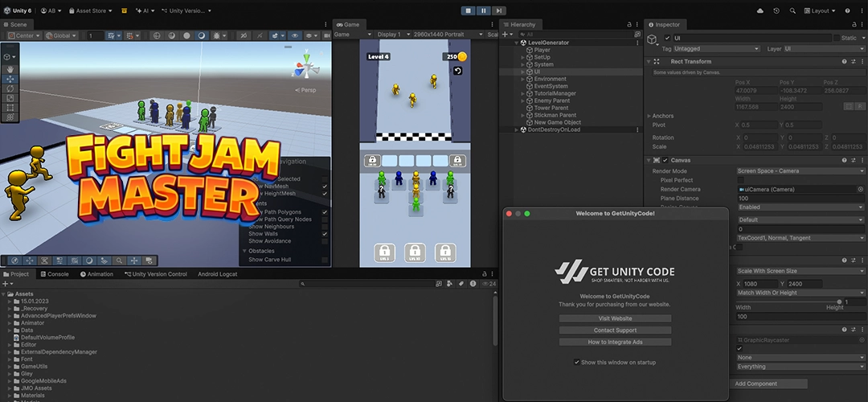The image size is (868, 402).
Task: Select the Move tool in Scene toolbar
Action: (10, 79)
